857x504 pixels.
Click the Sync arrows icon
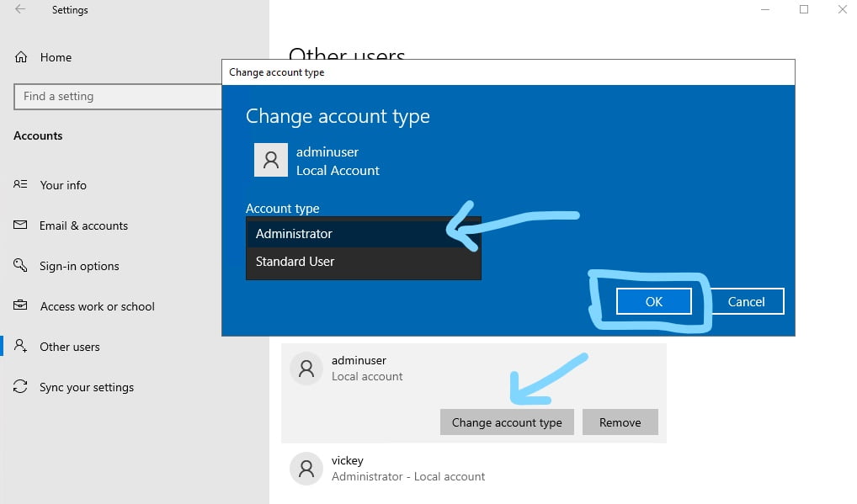[20, 386]
